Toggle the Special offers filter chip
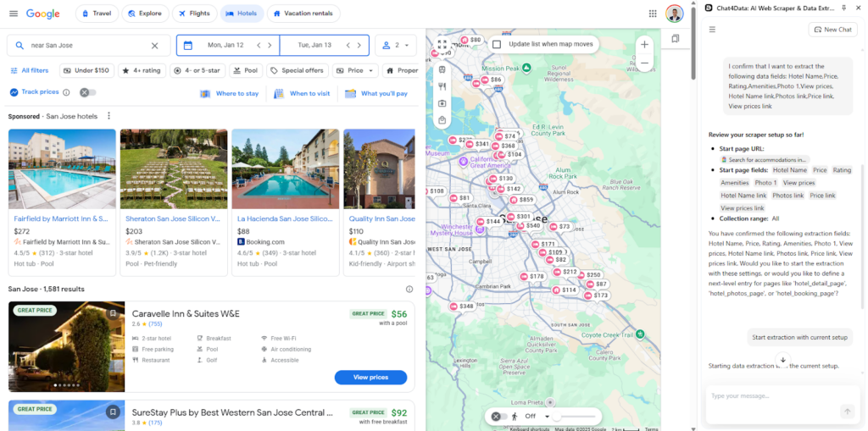This screenshot has height=431, width=868. (298, 70)
